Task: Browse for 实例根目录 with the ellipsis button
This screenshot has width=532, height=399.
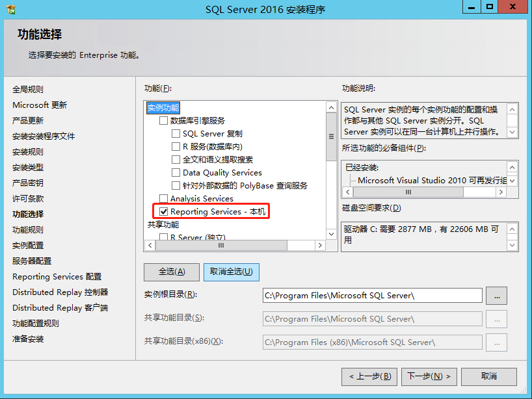Action: (x=497, y=296)
